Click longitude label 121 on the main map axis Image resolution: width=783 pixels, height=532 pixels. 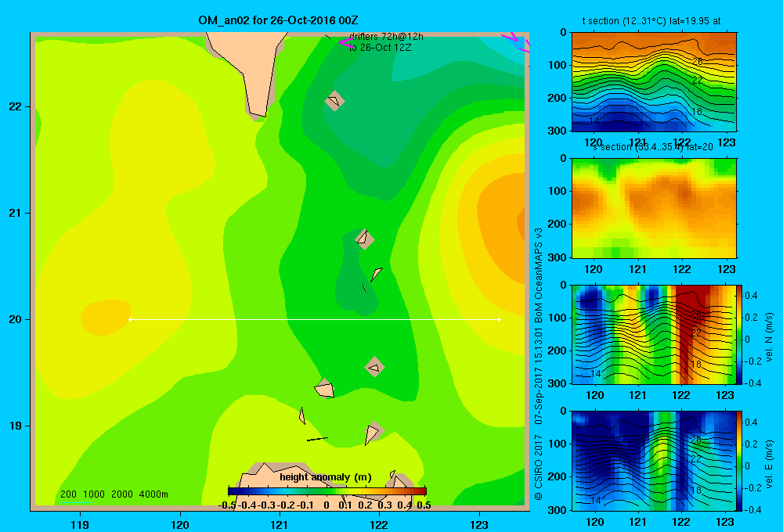tap(280, 524)
